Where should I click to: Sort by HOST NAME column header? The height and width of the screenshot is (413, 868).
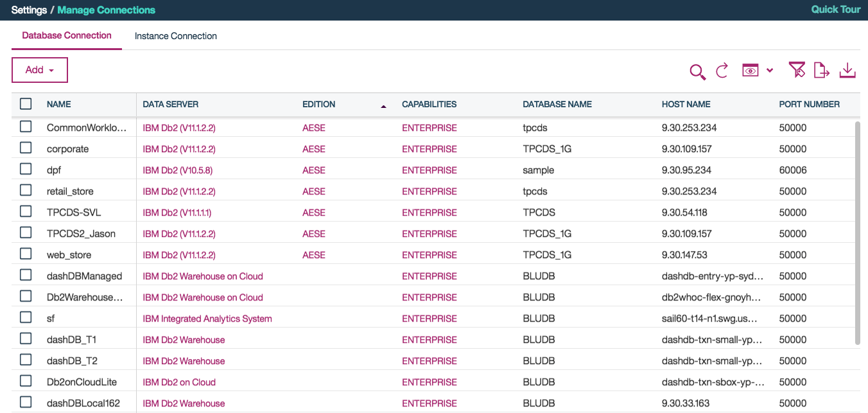(686, 104)
